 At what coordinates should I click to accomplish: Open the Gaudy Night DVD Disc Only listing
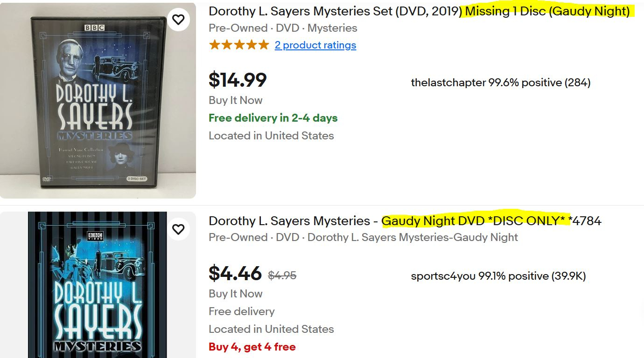coord(405,221)
